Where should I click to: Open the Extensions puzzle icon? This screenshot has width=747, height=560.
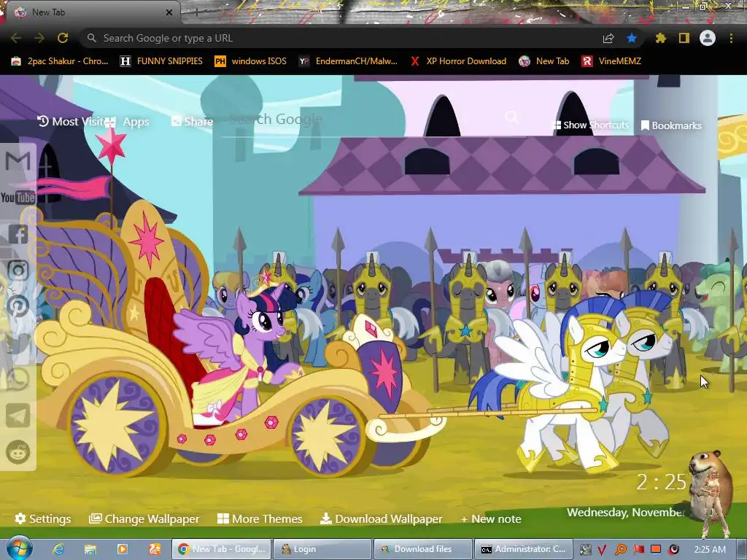point(661,38)
